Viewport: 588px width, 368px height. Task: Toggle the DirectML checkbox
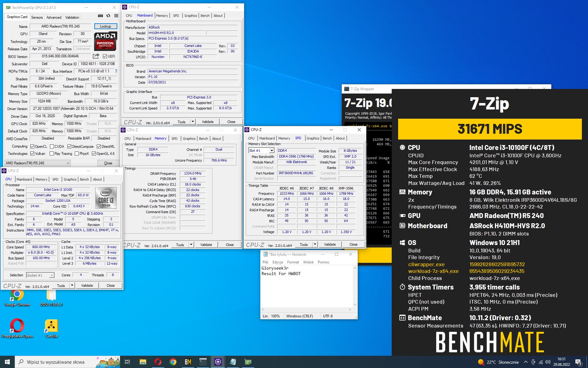(x=99, y=147)
